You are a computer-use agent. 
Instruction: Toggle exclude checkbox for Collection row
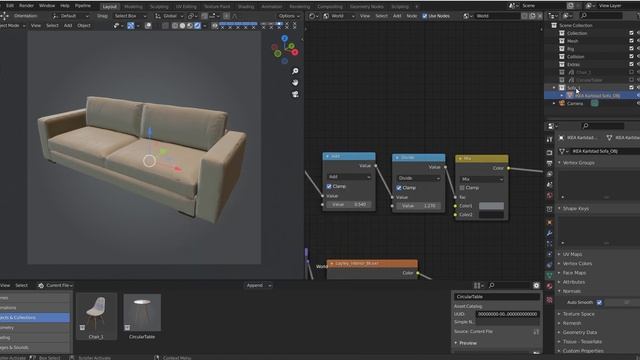[631, 33]
